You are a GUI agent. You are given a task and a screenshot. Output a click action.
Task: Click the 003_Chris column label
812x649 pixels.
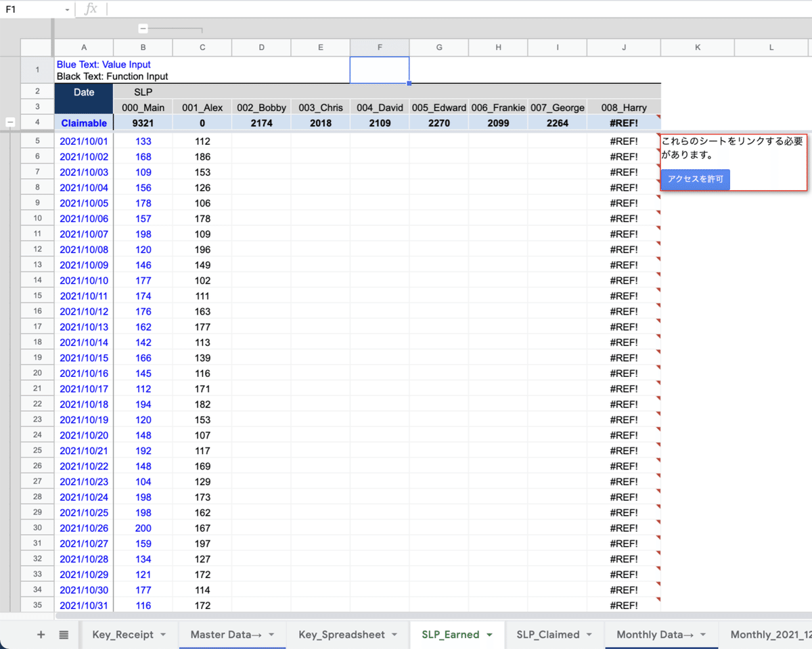pyautogui.click(x=321, y=108)
